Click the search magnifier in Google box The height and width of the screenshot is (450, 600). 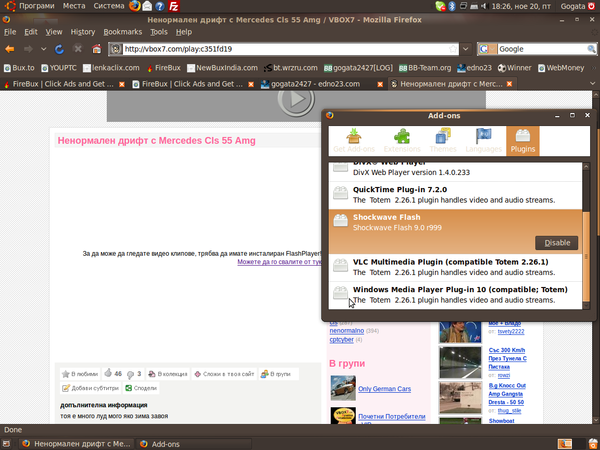coord(591,49)
